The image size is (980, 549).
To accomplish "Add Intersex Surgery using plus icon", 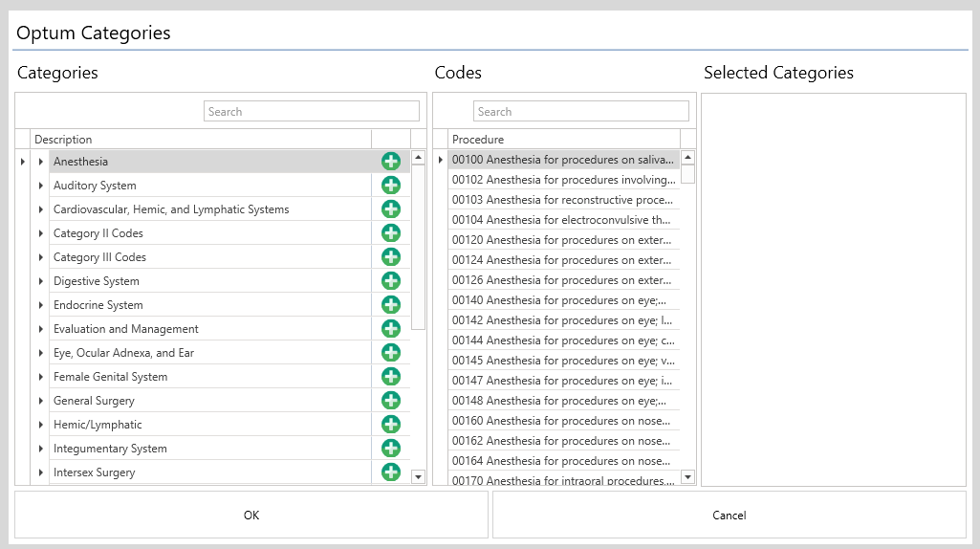I will point(391,472).
